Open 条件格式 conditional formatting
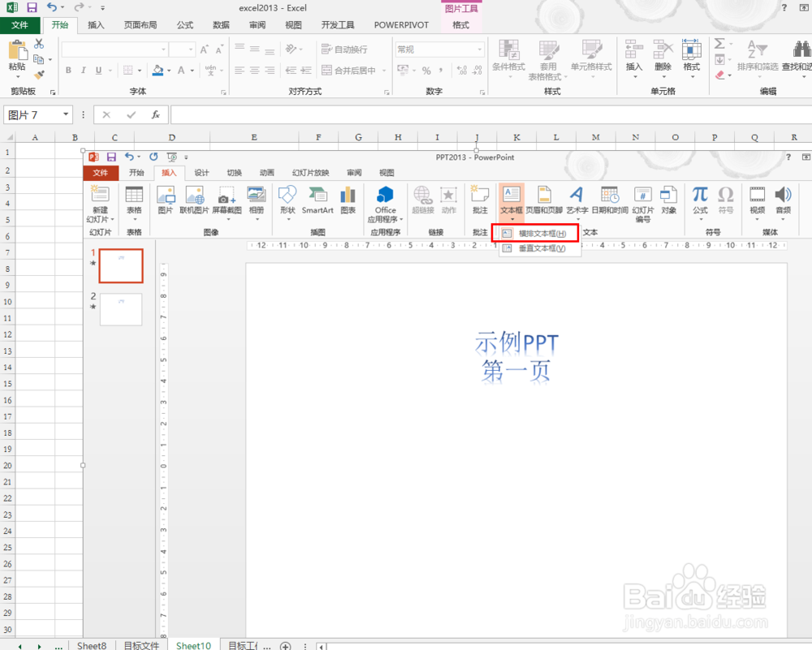 [x=508, y=59]
